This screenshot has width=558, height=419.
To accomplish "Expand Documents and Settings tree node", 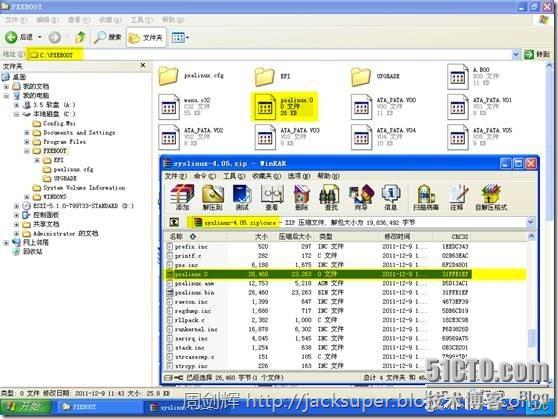I will click(27, 132).
